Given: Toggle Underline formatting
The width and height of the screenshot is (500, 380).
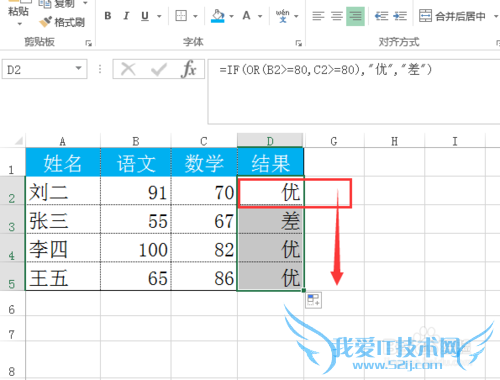Looking at the screenshot, I should tap(145, 16).
